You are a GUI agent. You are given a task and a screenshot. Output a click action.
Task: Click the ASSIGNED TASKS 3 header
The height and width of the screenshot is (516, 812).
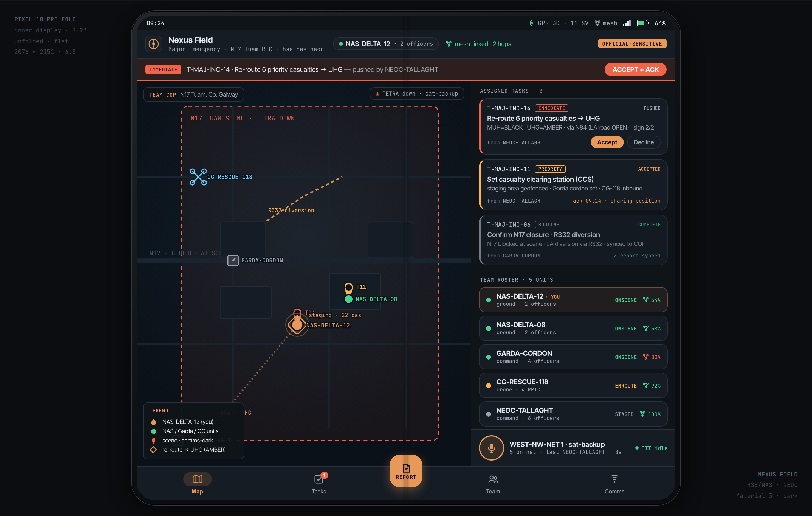511,91
